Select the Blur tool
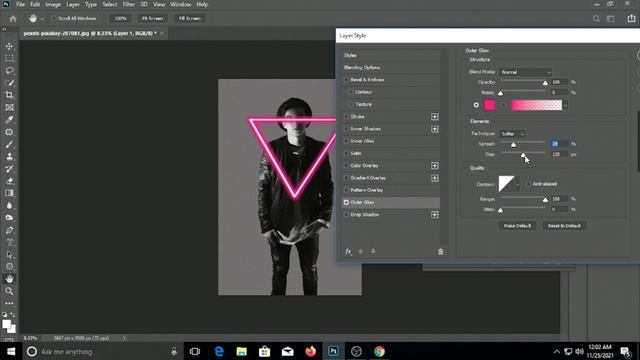Viewport: 640px width, 360px height. pos(9,205)
